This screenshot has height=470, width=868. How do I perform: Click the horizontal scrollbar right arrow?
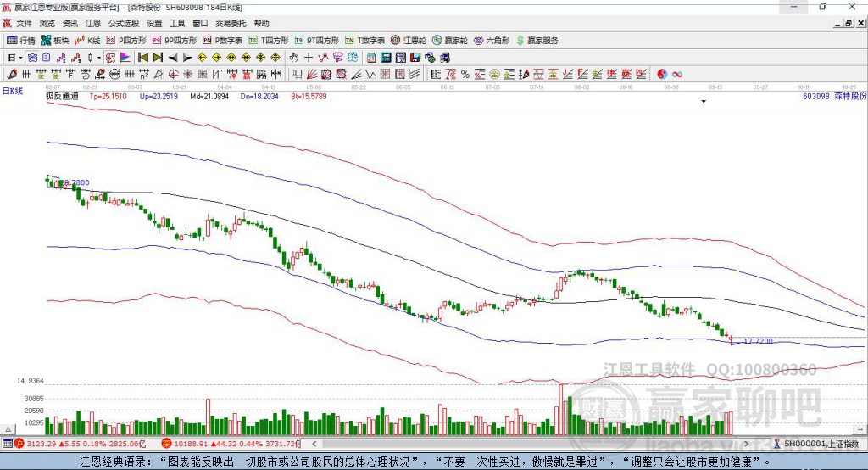click(746, 444)
